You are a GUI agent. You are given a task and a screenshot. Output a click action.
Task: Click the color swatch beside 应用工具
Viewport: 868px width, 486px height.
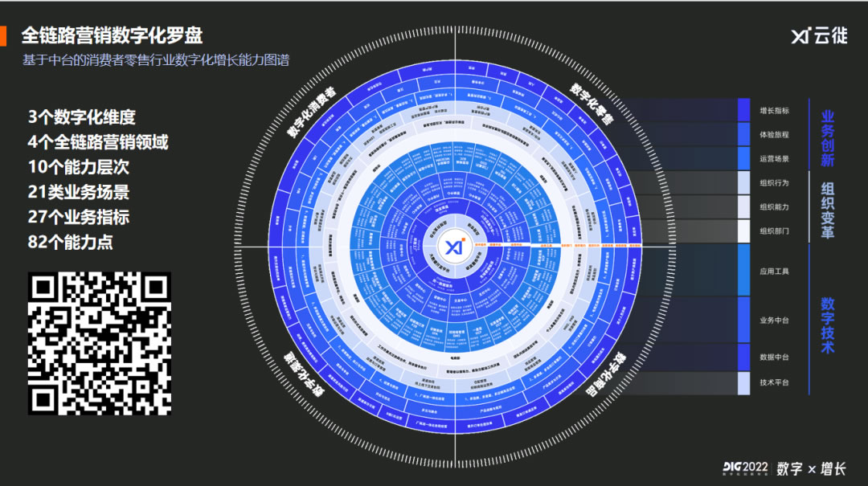[743, 271]
